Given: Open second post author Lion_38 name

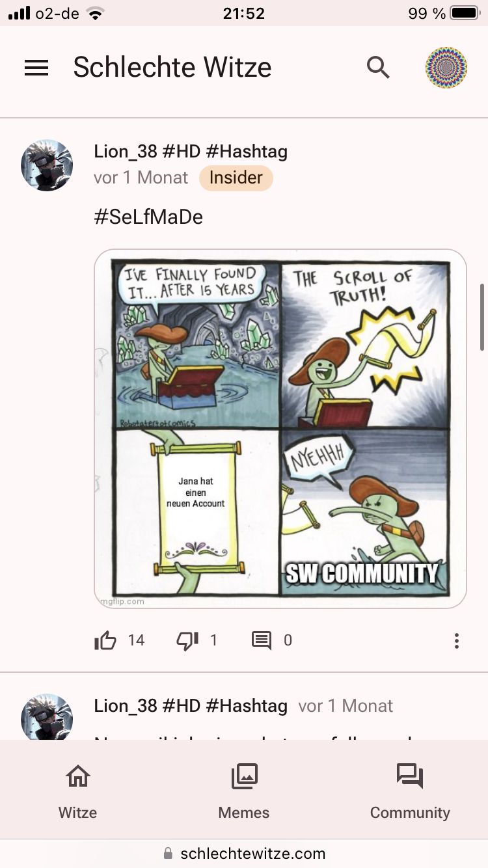Looking at the screenshot, I should pos(191,706).
